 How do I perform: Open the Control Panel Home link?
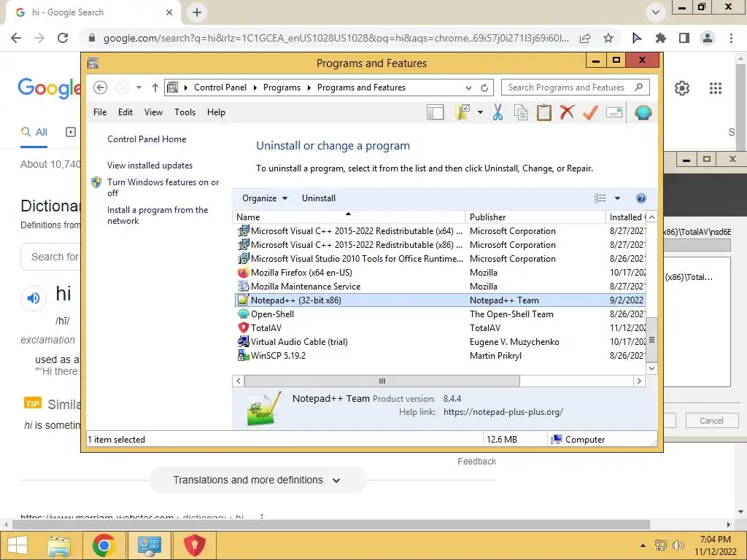point(147,139)
